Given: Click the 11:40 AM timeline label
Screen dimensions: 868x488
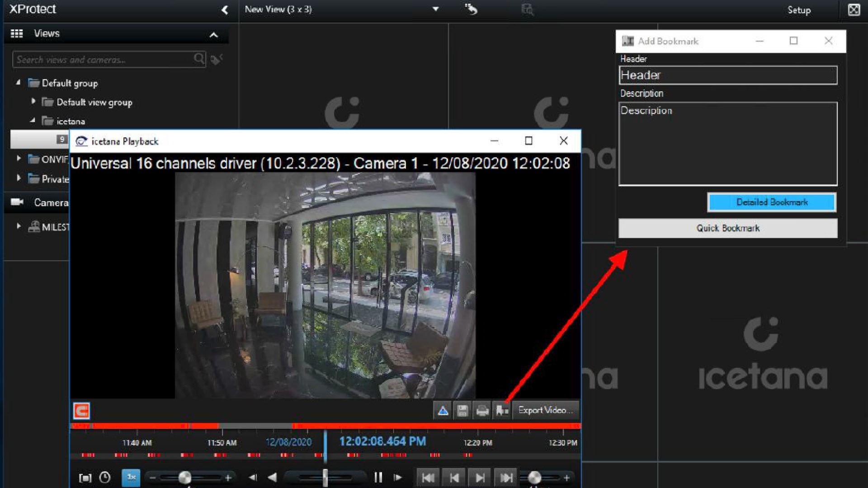Looking at the screenshot, I should pos(137,443).
